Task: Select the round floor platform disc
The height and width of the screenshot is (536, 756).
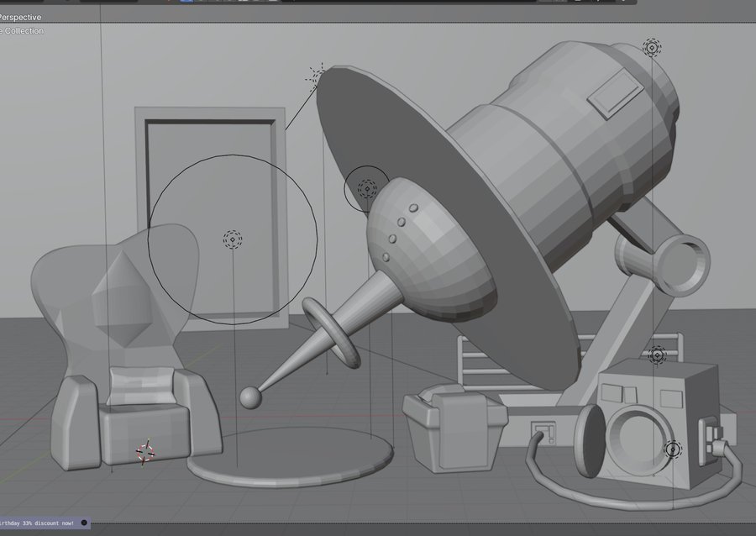Action: click(291, 456)
